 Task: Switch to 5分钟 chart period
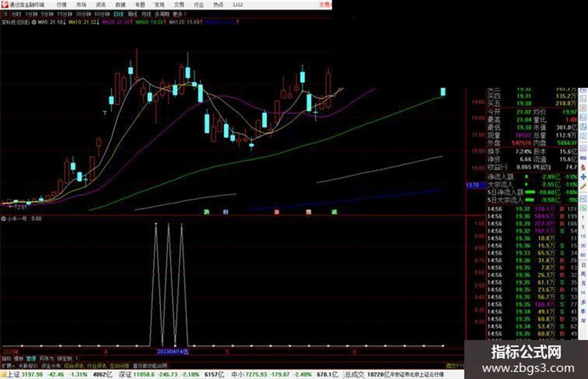click(47, 14)
